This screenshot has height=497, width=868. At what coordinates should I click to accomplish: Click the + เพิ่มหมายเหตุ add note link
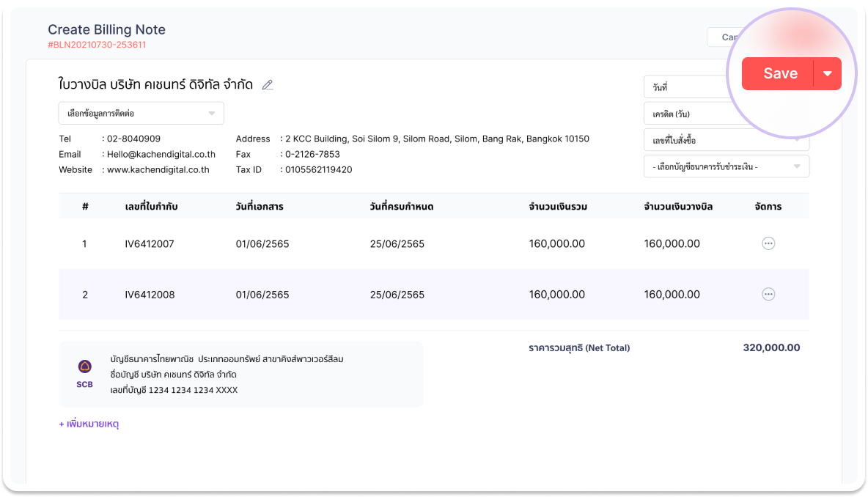[x=89, y=424]
